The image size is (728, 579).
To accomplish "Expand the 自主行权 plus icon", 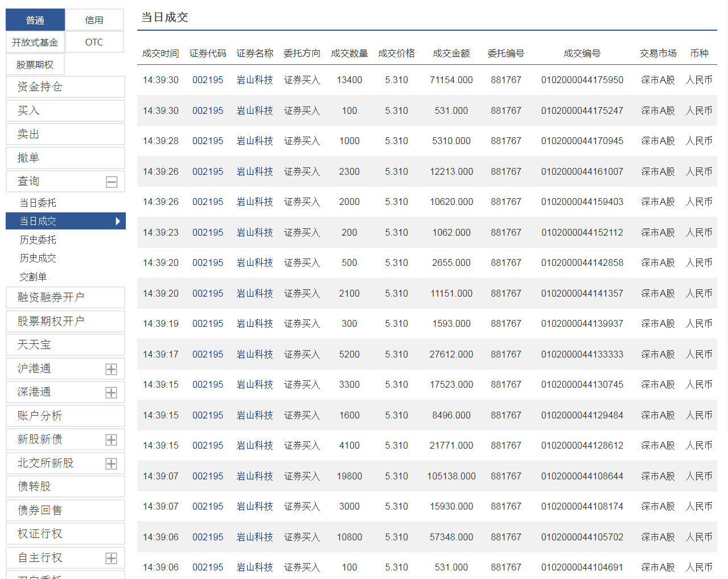I will [x=112, y=559].
